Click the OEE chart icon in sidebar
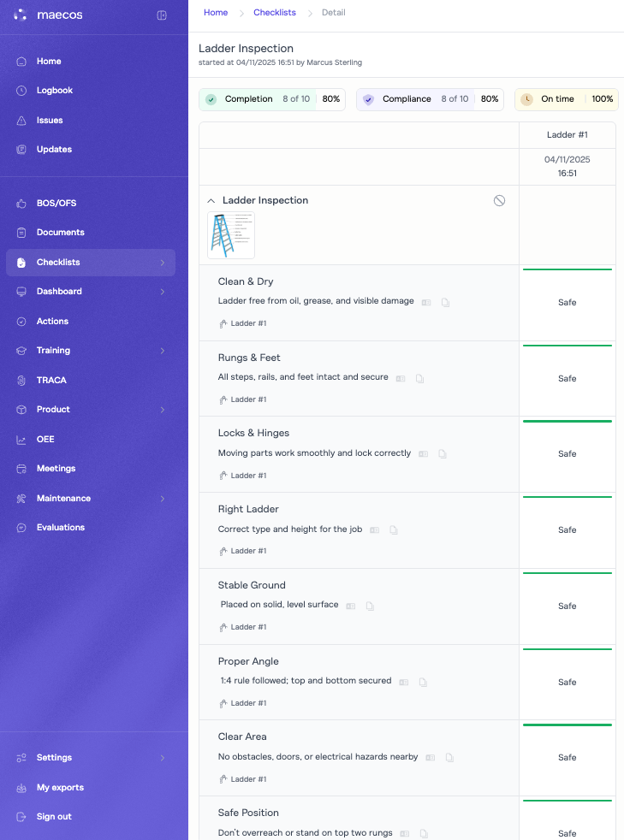This screenshot has height=840, width=624. pyautogui.click(x=21, y=440)
